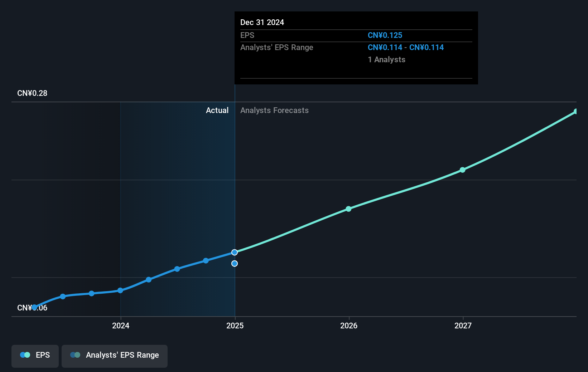Click the EPS point just after 2024
The image size is (588, 372).
tap(149, 280)
